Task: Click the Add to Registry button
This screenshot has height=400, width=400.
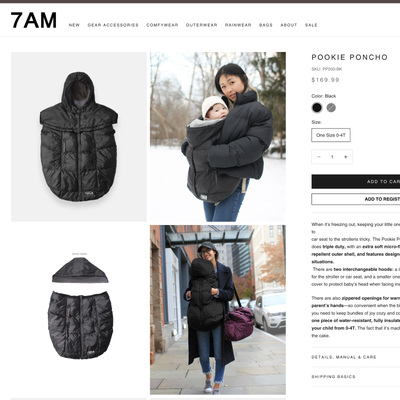Action: tap(356, 199)
